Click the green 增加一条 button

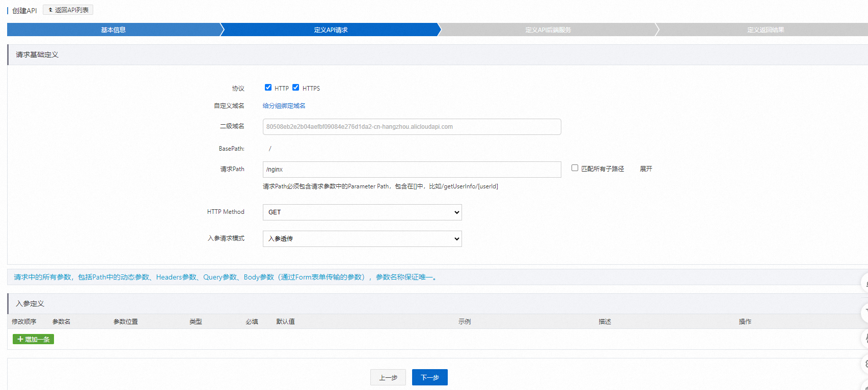click(33, 339)
